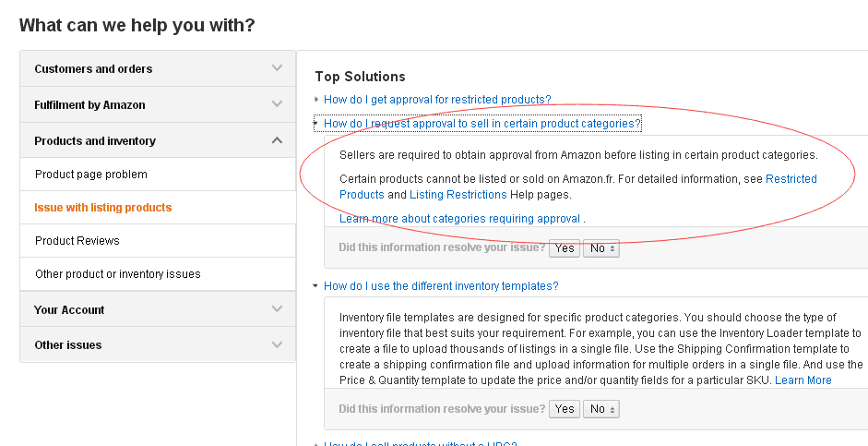Click Yes for the categories approval answer

point(565,248)
